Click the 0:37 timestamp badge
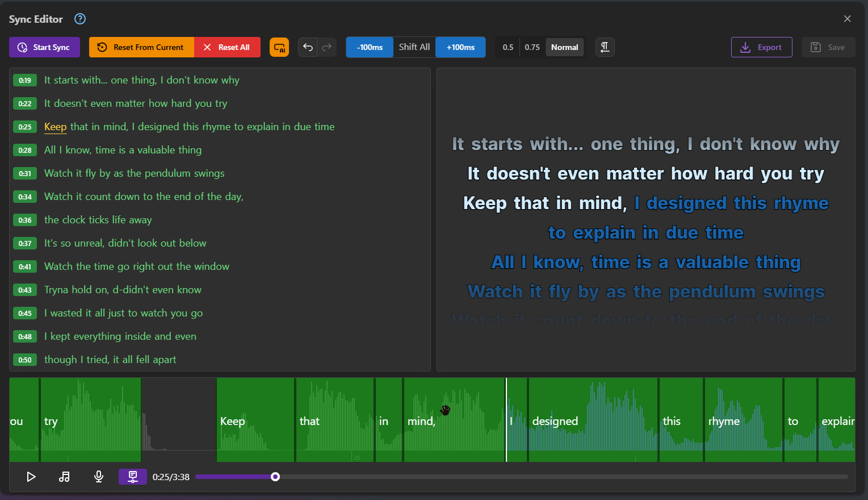Viewport: 868px width, 500px height. [x=25, y=243]
